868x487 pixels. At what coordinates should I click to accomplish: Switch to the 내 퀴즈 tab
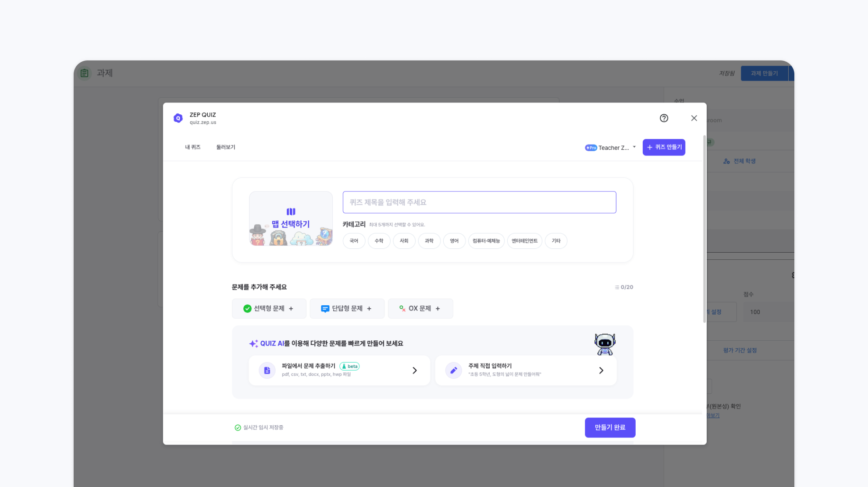pos(192,147)
